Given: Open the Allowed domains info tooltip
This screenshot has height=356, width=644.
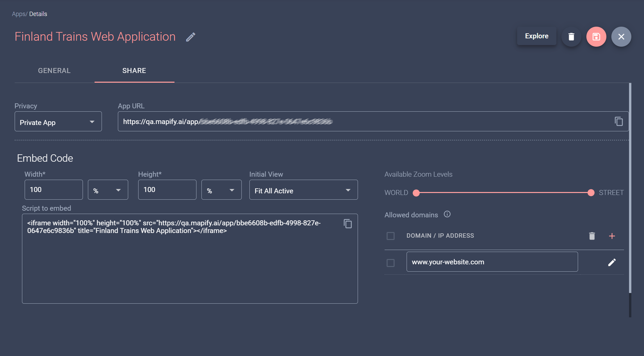Looking at the screenshot, I should point(448,214).
